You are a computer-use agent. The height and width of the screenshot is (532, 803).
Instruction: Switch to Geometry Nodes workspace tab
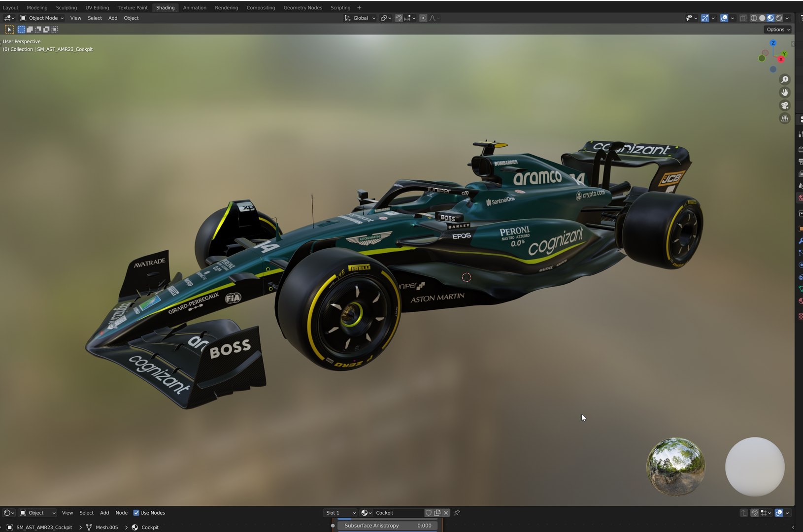(x=302, y=7)
